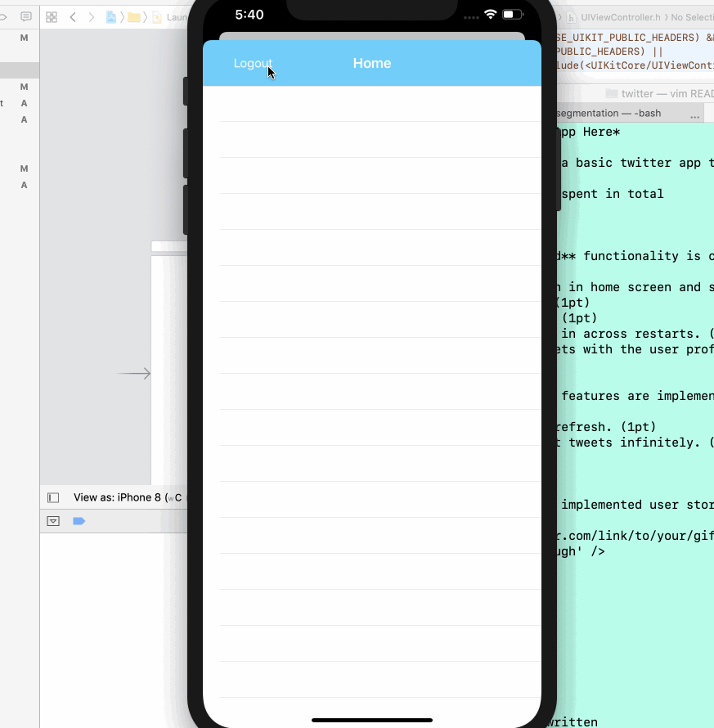Image resolution: width=714 pixels, height=728 pixels.
Task: Open the 'View as: iPhone 8' device selector
Action: coord(128,497)
